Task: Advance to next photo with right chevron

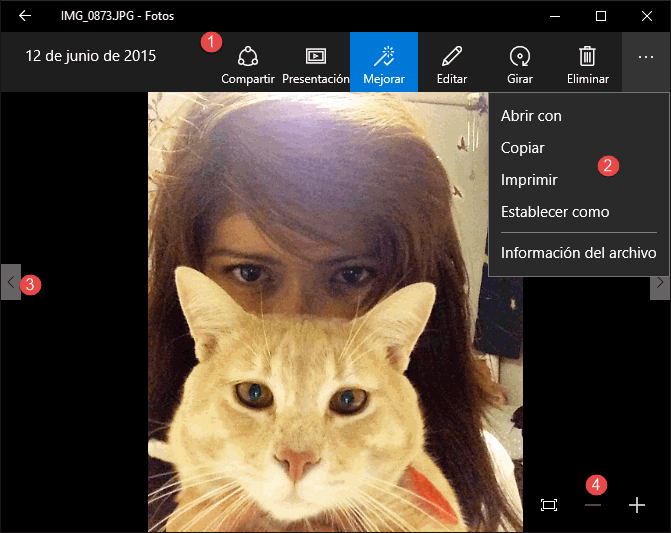Action: click(660, 283)
